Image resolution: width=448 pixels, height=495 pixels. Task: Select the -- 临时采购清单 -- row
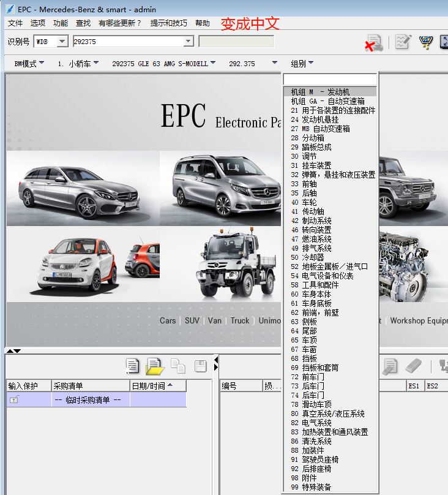[x=97, y=400]
